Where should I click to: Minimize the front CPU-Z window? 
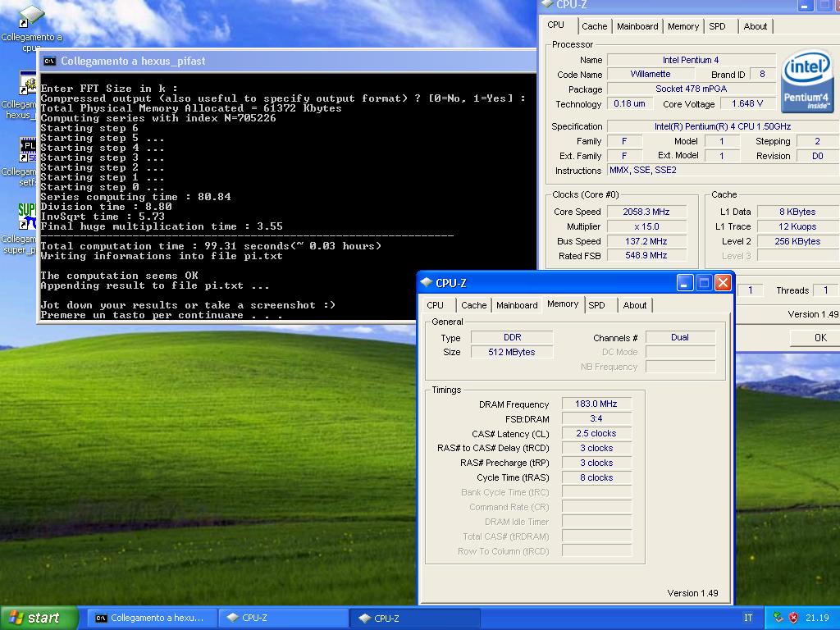point(685,282)
